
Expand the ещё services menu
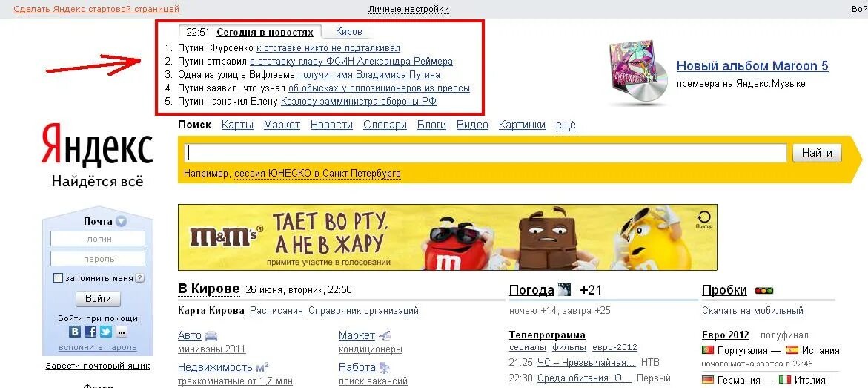tap(566, 125)
